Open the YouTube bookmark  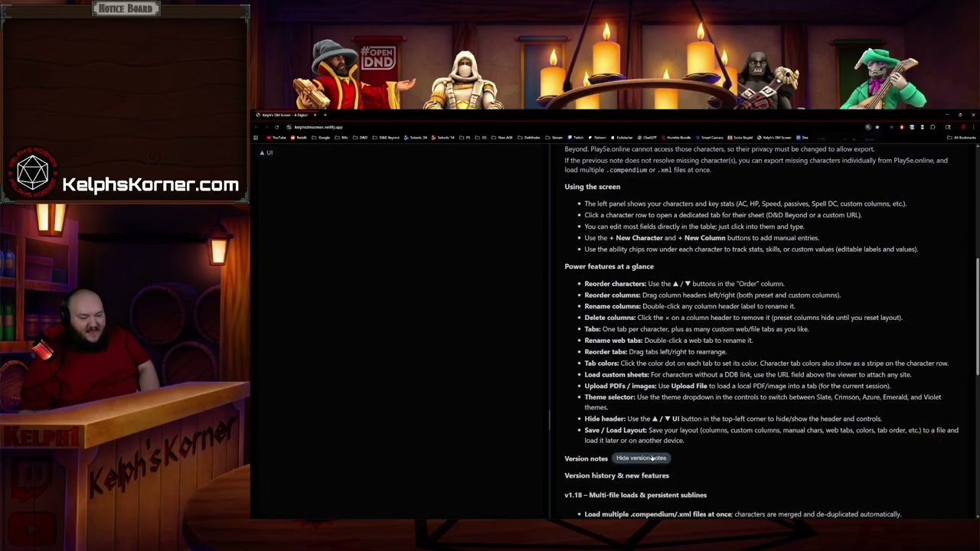pos(276,137)
